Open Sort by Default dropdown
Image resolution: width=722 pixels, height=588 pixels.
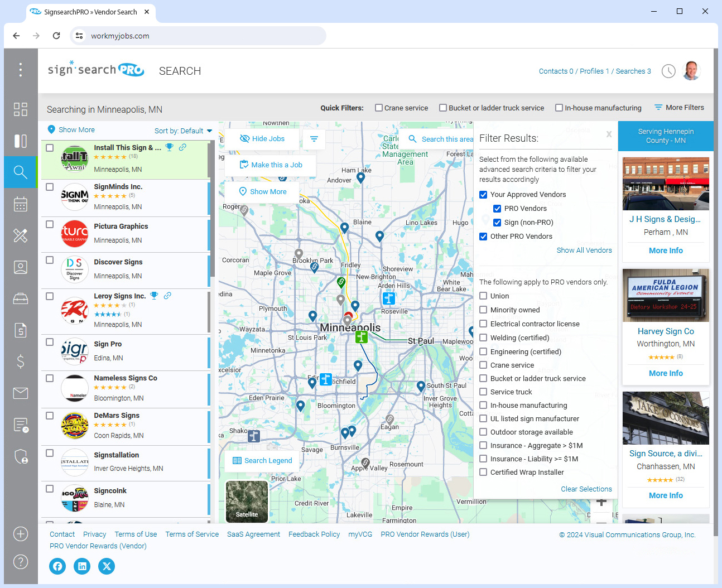coord(183,131)
